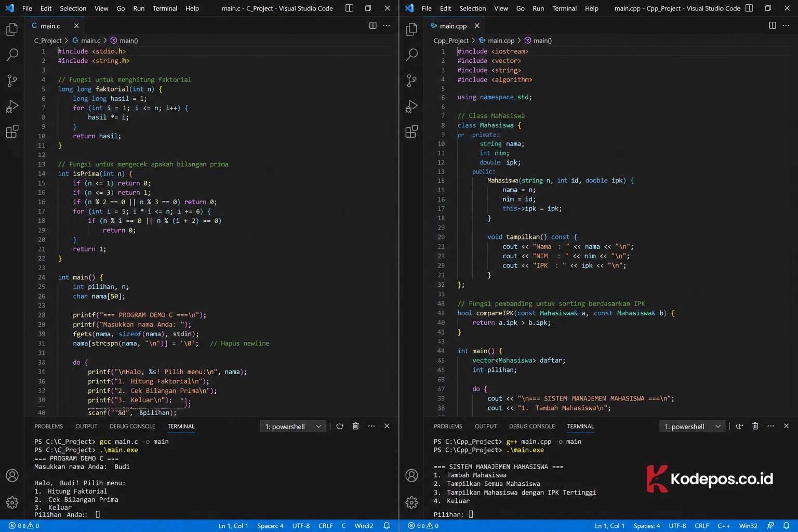Open main.c breadcrumb dropdown
The height and width of the screenshot is (532, 798).
[86, 41]
